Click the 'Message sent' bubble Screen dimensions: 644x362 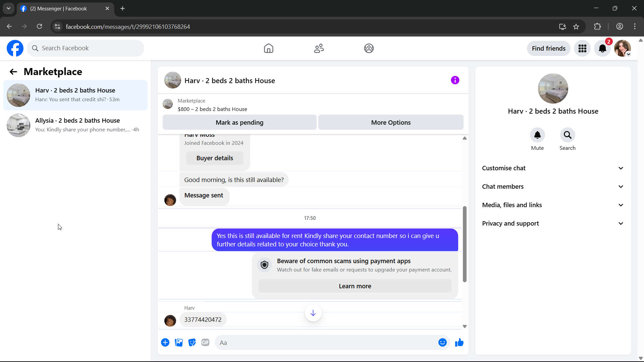204,196
